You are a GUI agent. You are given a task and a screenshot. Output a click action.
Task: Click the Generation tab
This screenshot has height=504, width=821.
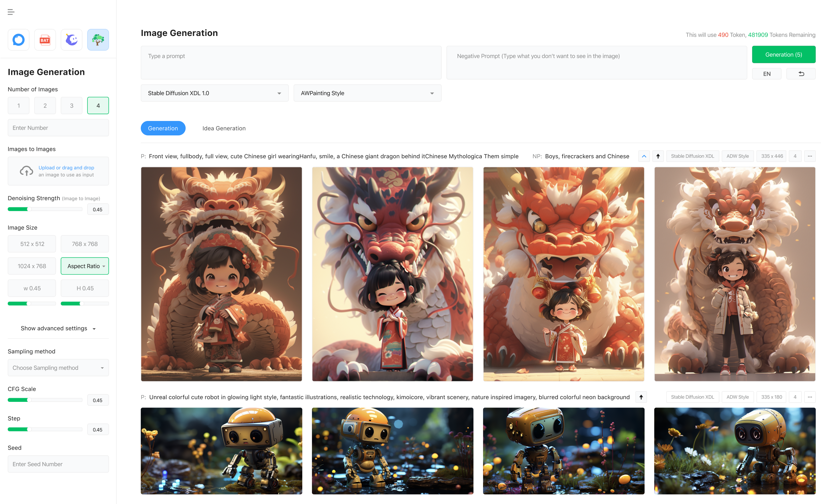click(x=163, y=128)
